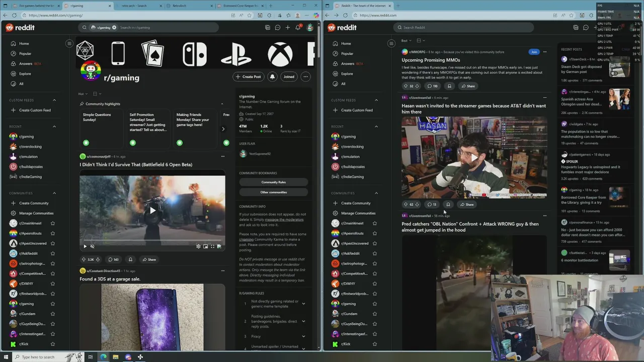Favorite r/Gundam star in the r/gaming window
Viewport: 644px width, 362px height.
[52, 314]
